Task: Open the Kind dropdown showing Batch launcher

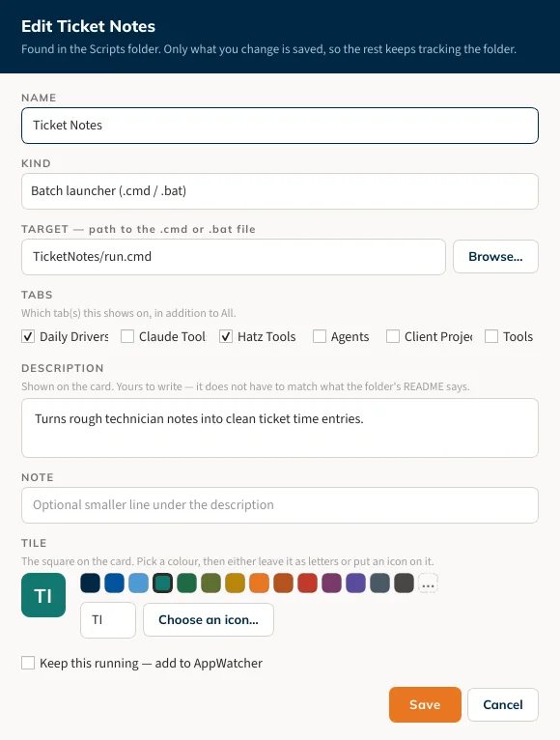Action: pyautogui.click(x=280, y=191)
